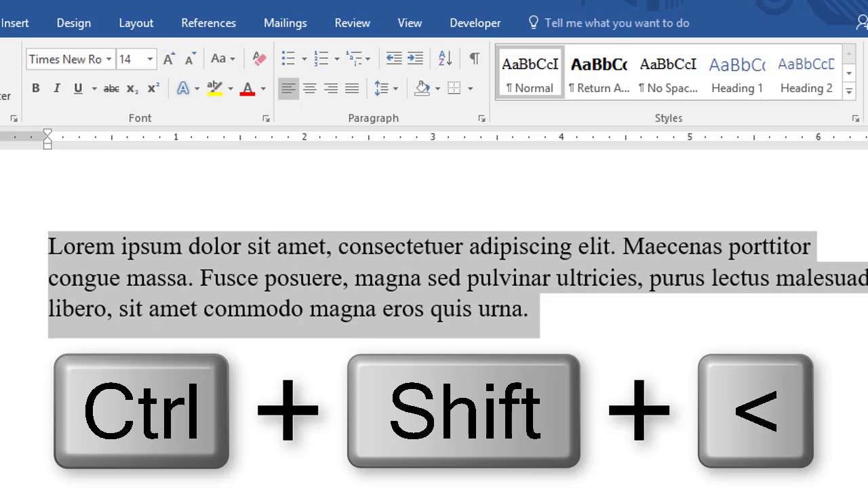
Task: Apply the Heading 1 style
Action: (737, 73)
